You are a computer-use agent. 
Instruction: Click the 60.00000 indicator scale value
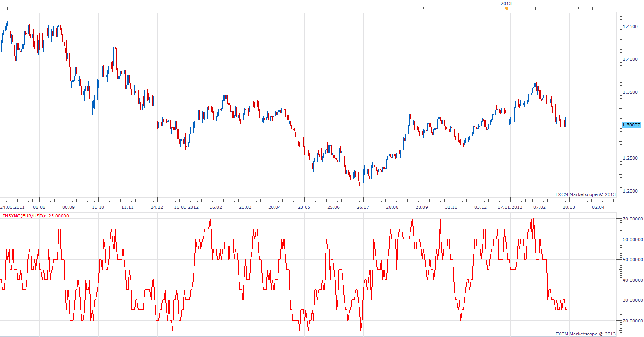coord(633,239)
